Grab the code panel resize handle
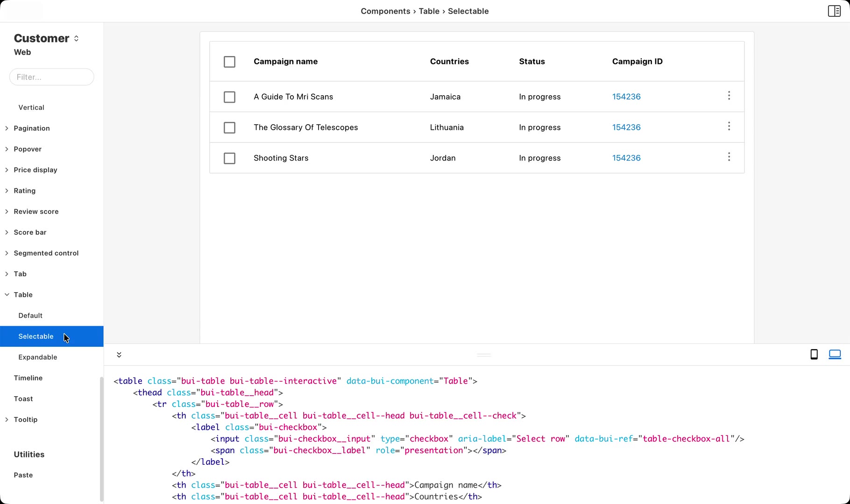Screen dimensions: 850x504 pos(484,355)
